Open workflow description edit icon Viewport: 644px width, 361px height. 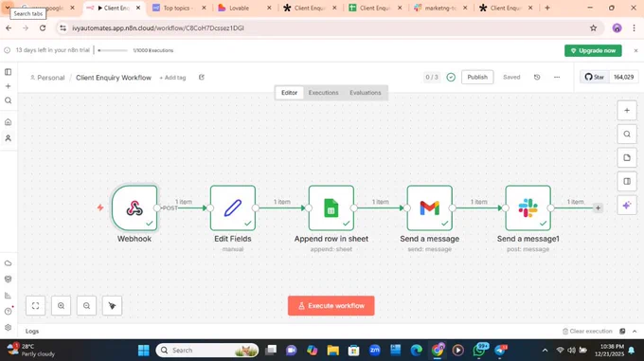click(x=201, y=77)
